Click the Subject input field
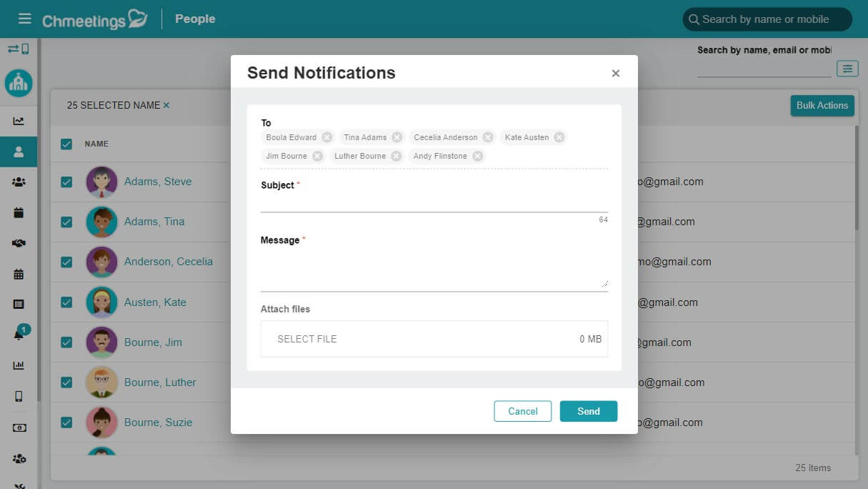Screen dimensions: 868x489 click(x=434, y=203)
